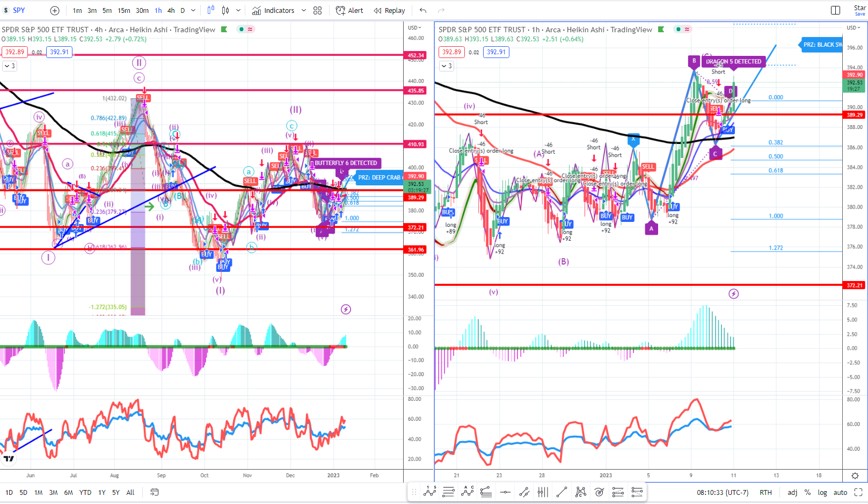868x504 pixels.
Task: Click the blue bar chart style icon
Action: click(x=210, y=10)
